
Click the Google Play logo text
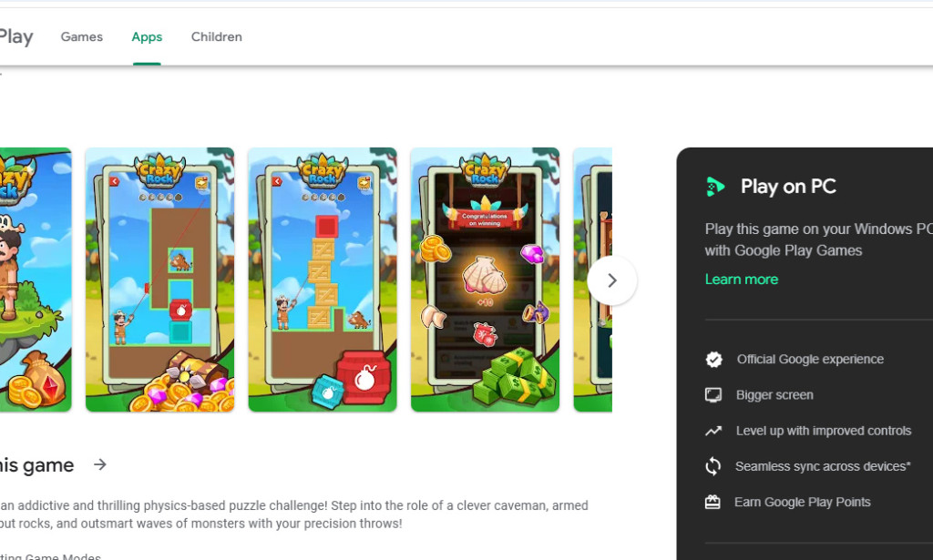tap(16, 36)
